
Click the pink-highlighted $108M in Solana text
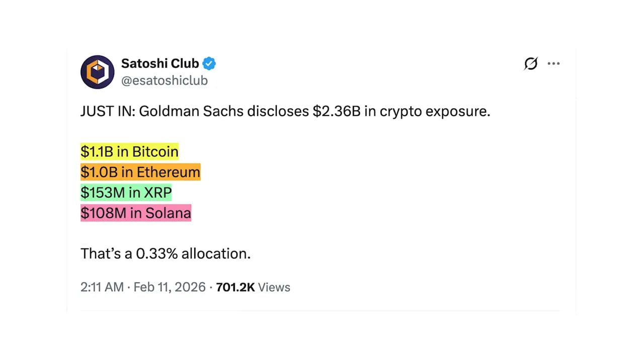pyautogui.click(x=136, y=213)
